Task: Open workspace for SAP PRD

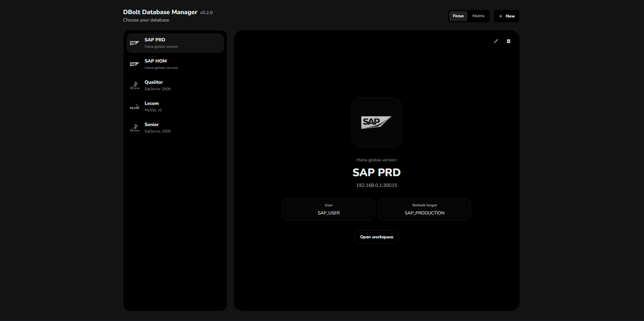Action: click(x=377, y=237)
